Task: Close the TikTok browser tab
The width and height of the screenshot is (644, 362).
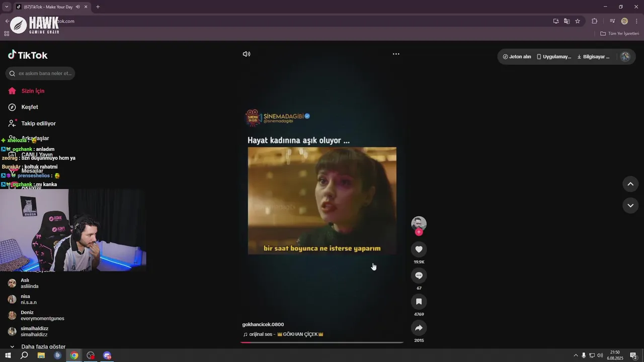Action: [x=86, y=7]
